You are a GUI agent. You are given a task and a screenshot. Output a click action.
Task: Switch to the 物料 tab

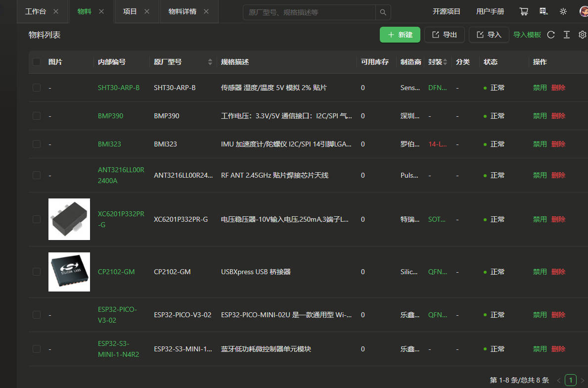pyautogui.click(x=85, y=12)
